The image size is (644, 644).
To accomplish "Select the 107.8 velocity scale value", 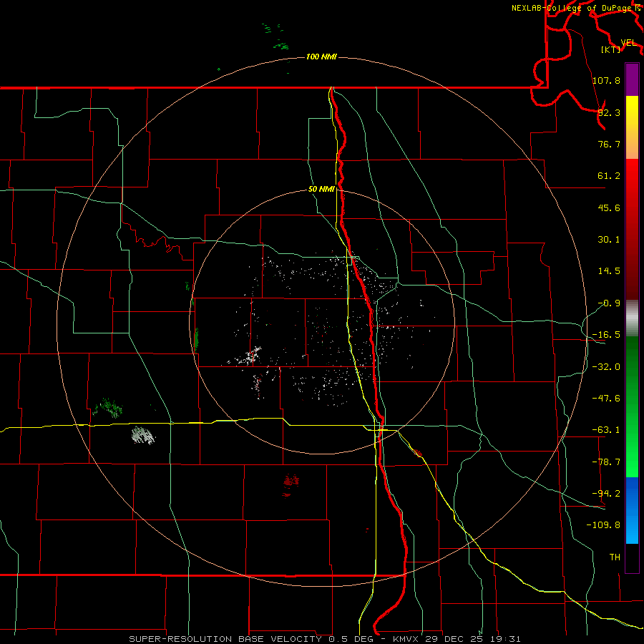I will click(606, 80).
